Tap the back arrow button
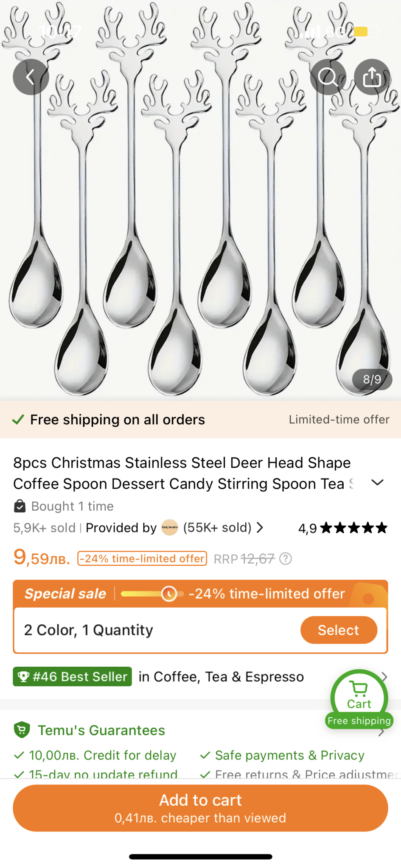 click(x=31, y=77)
